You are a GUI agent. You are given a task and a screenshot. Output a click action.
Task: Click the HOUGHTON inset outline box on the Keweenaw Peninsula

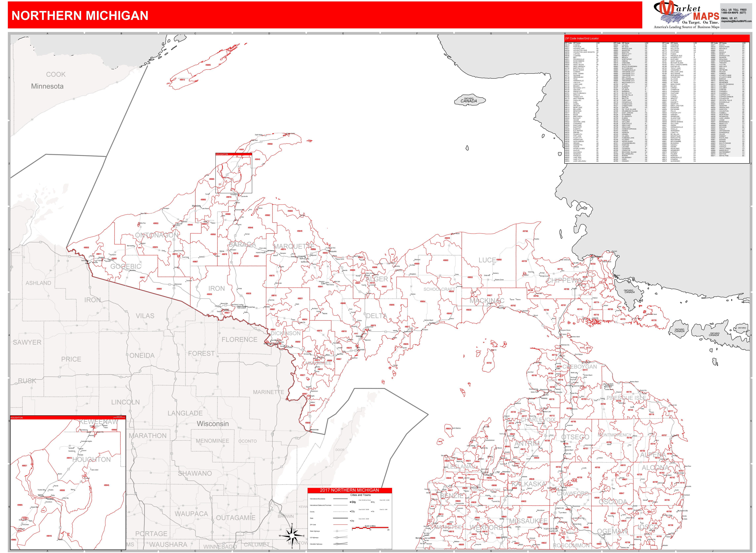click(234, 173)
